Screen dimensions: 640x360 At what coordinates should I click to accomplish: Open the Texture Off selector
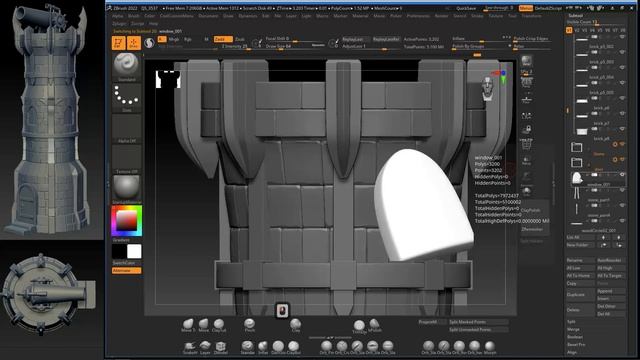click(127, 159)
